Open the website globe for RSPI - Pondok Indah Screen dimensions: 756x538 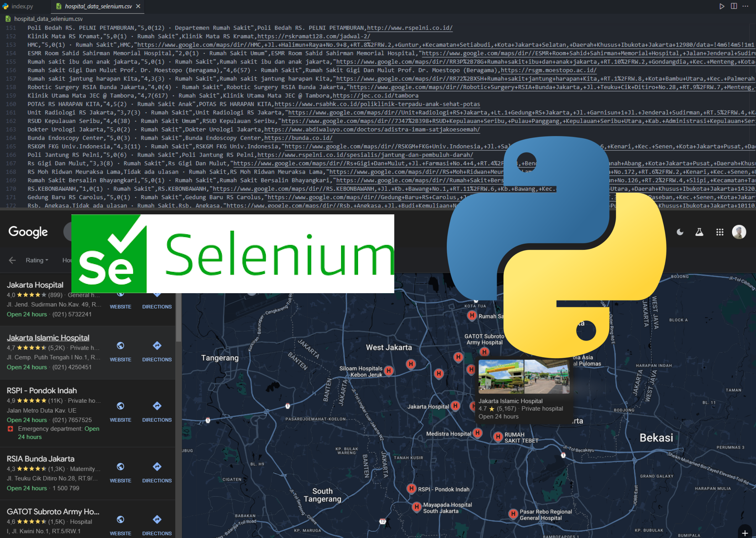click(x=120, y=406)
